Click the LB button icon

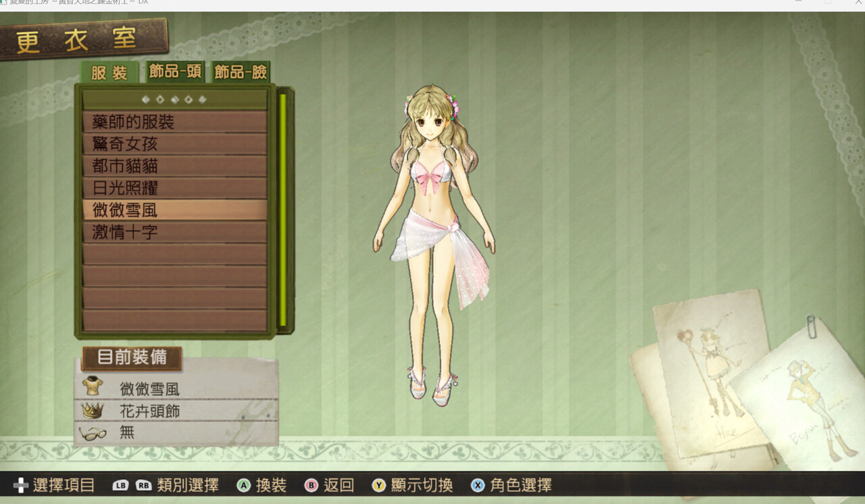(121, 485)
